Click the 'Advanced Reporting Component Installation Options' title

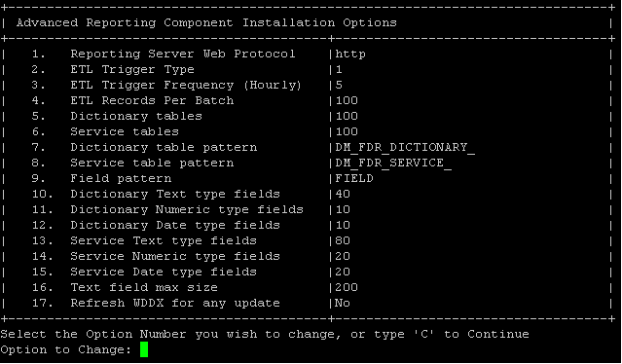coord(206,22)
